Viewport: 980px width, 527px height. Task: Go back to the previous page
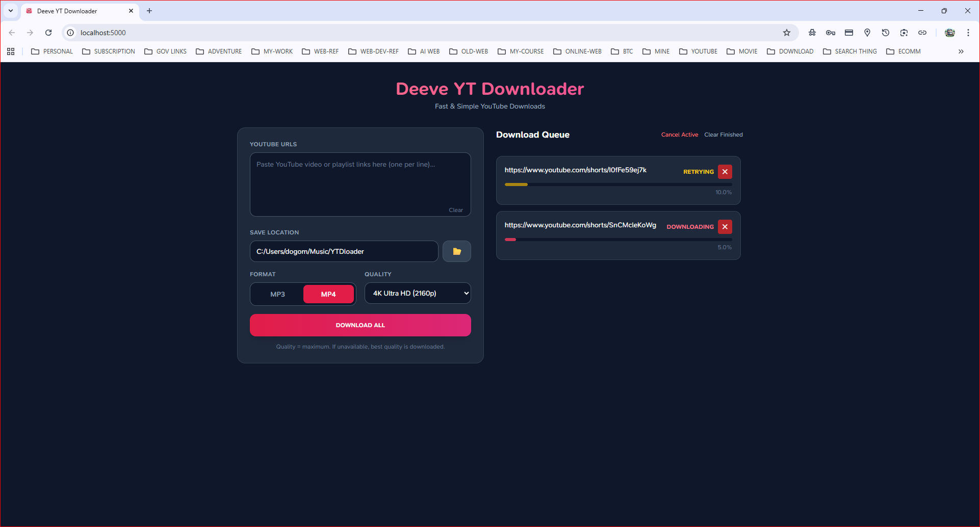click(x=12, y=33)
